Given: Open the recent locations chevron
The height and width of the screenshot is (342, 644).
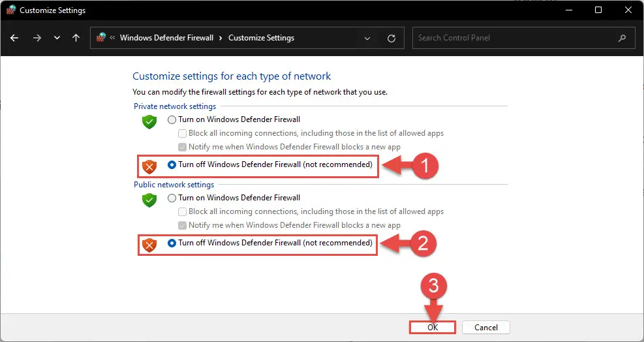Looking at the screenshot, I should click(57, 38).
